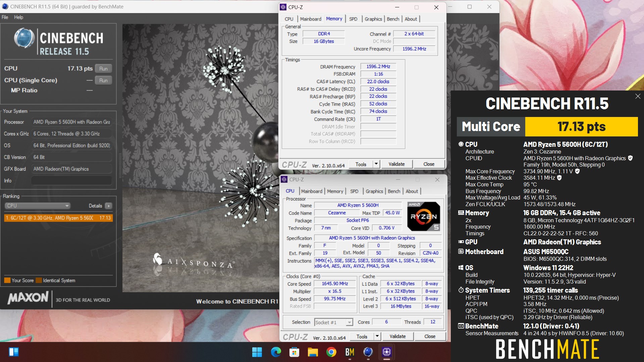Run the CPU multi-core benchmark
Image resolution: width=644 pixels, height=362 pixels.
[x=103, y=68]
